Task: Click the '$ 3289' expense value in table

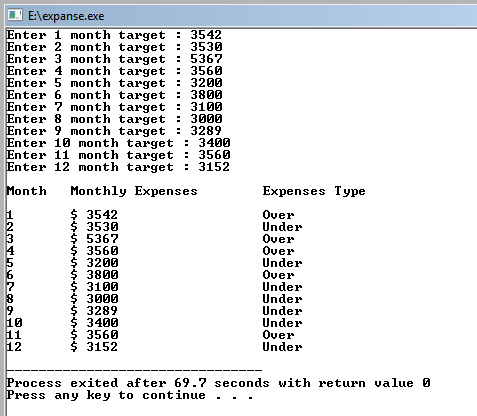Action: pyautogui.click(x=94, y=311)
